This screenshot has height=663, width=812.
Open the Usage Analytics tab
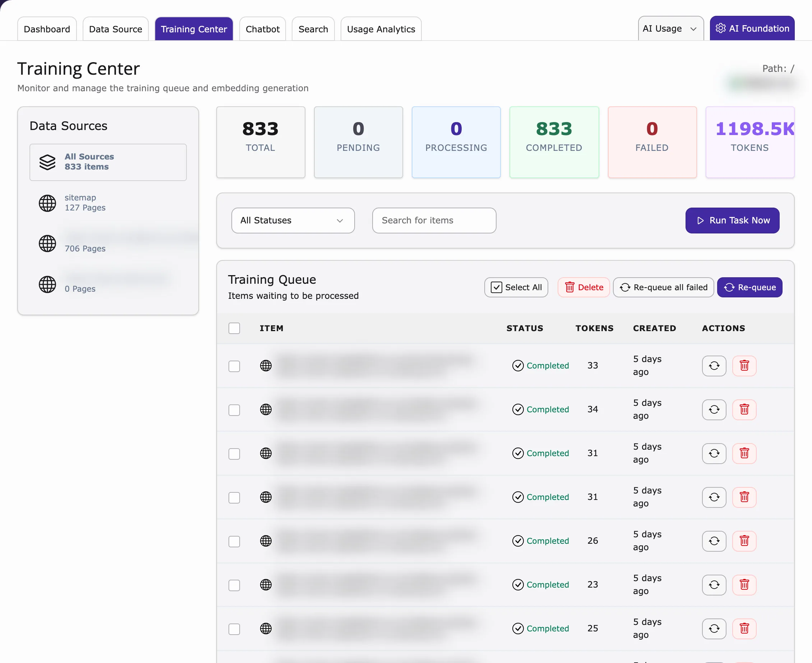pos(381,29)
